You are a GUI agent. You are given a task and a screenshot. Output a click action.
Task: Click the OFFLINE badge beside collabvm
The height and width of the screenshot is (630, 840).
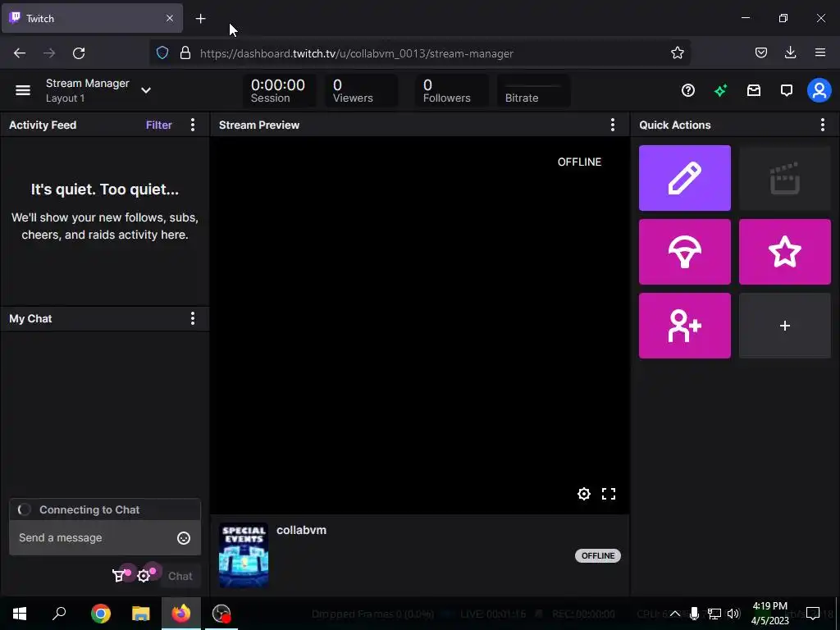coord(598,555)
